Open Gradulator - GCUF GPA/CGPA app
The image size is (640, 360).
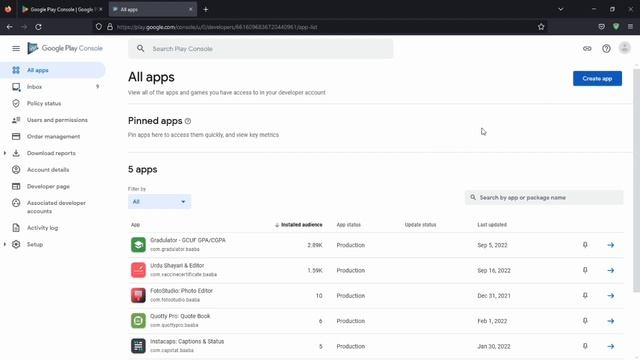(x=188, y=240)
